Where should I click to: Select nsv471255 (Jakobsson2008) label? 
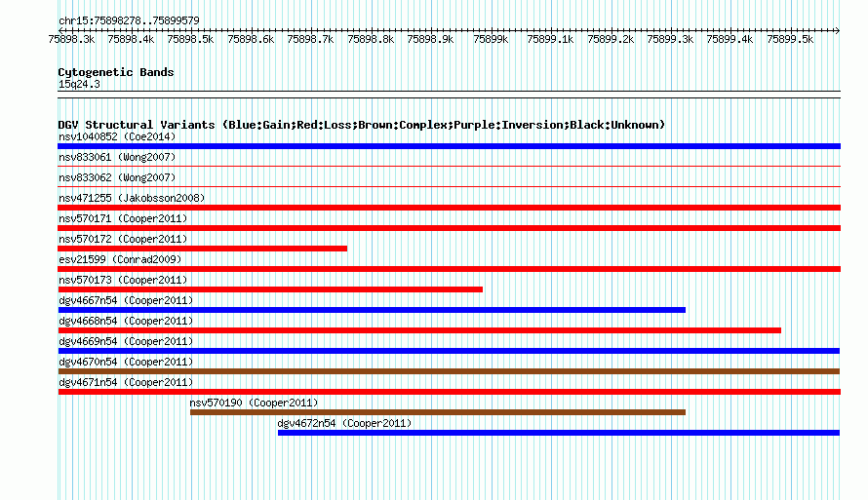pos(132,198)
